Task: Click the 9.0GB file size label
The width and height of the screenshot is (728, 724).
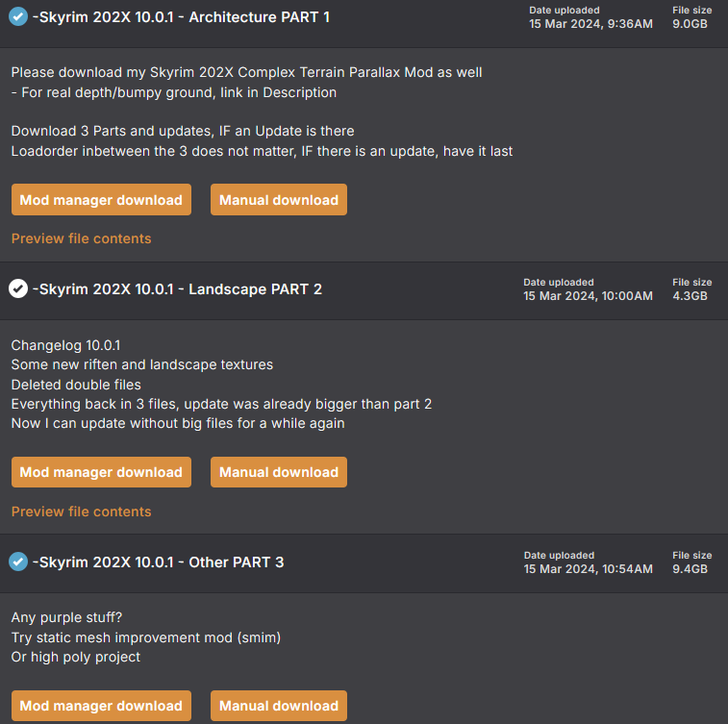Action: [x=691, y=23]
